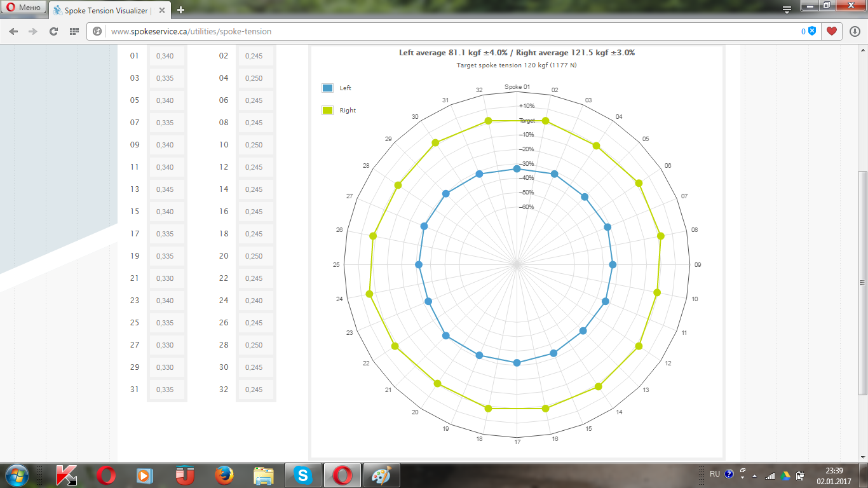Add page to bookmarks heart icon
868x488 pixels.
click(x=832, y=31)
